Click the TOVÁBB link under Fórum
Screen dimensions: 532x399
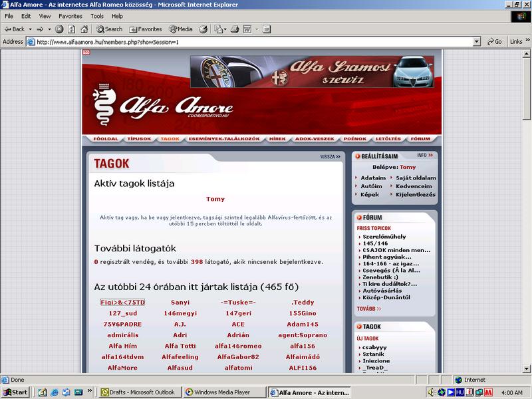click(369, 309)
